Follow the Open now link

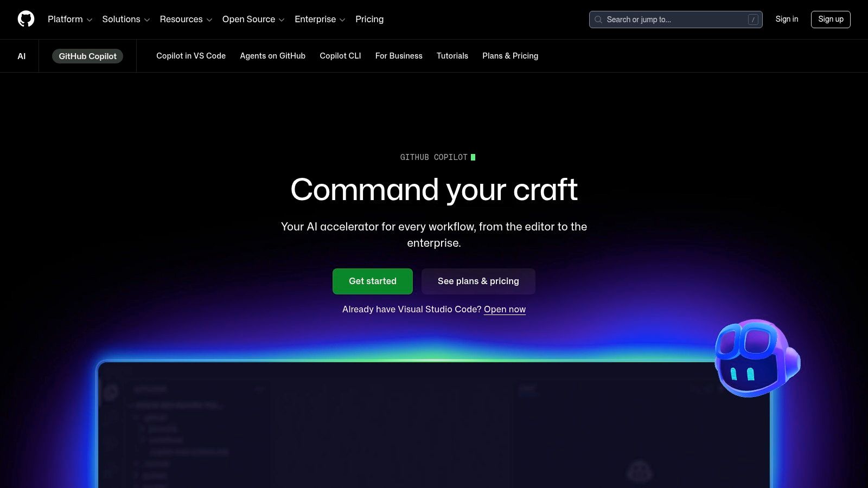point(505,309)
